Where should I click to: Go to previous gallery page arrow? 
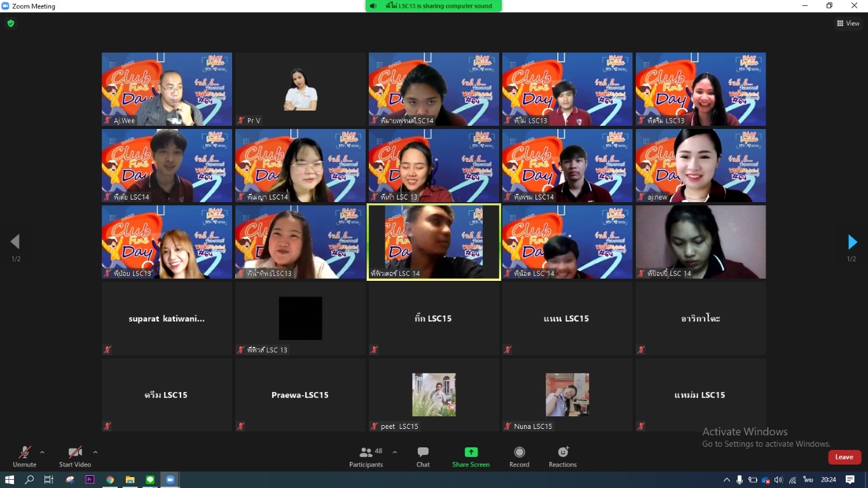pyautogui.click(x=15, y=242)
